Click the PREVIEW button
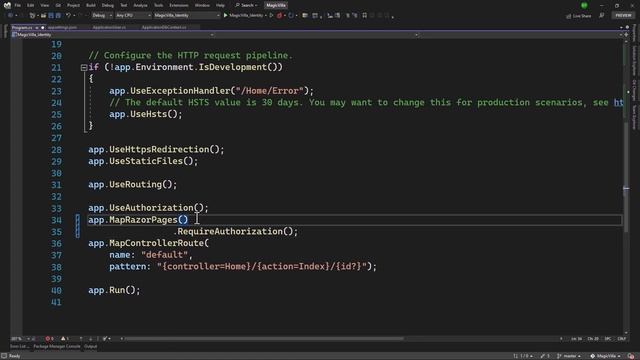Image resolution: width=640 pixels, height=360 pixels. (x=623, y=16)
